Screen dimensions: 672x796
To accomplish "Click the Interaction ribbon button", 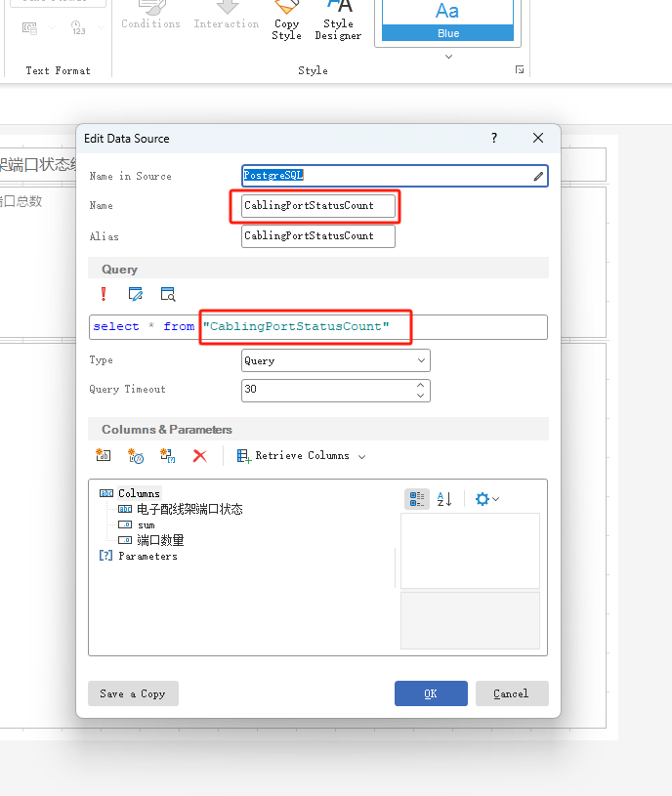I will click(227, 16).
